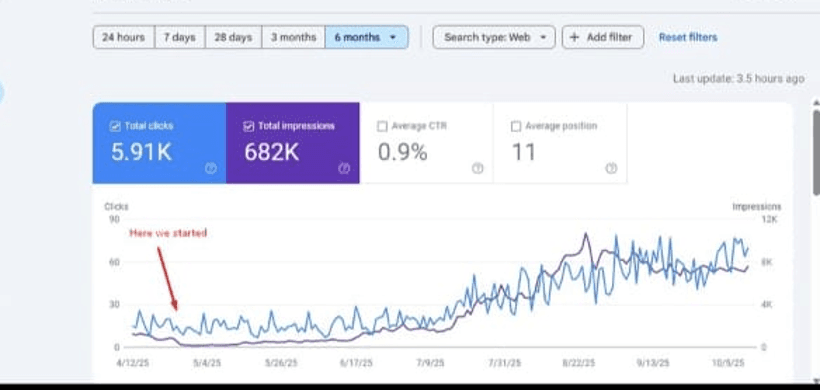This screenshot has height=390, width=820.
Task: Toggle the Total clicks checkbox
Action: click(115, 126)
